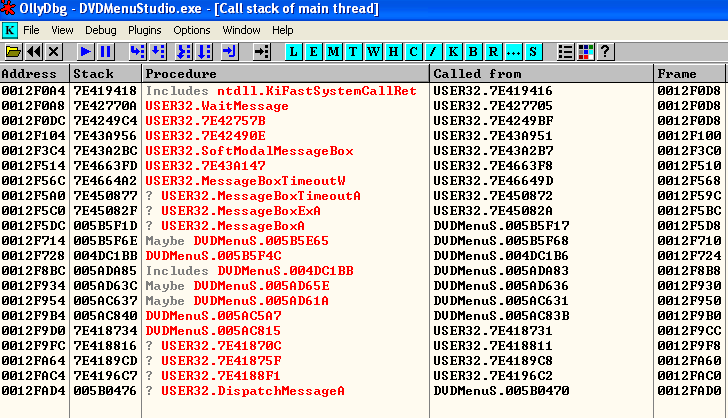728x418 pixels.
Task: Open the Plugins menu
Action: pos(145,30)
